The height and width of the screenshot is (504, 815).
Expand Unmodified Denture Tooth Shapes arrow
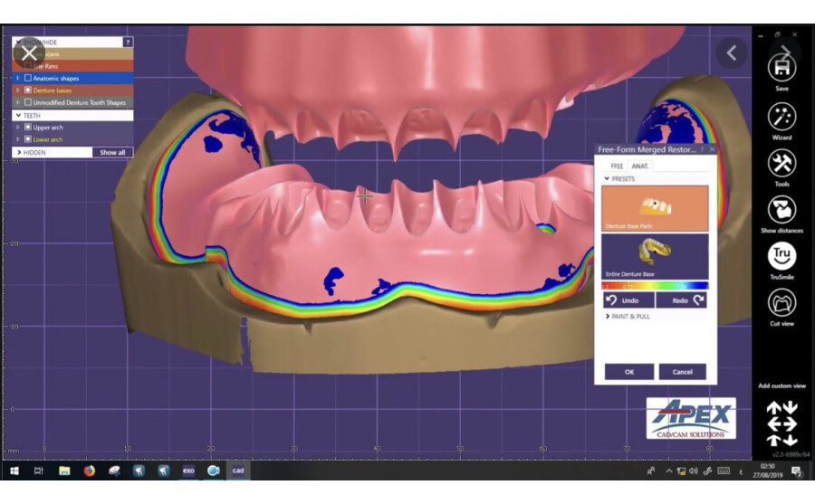tap(18, 102)
